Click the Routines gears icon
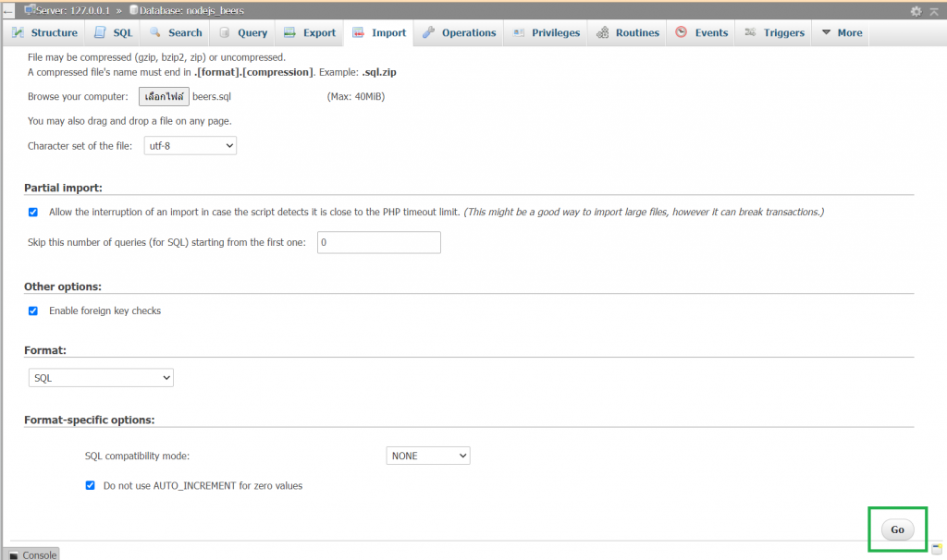Viewport: 947px width, 560px height. (602, 32)
